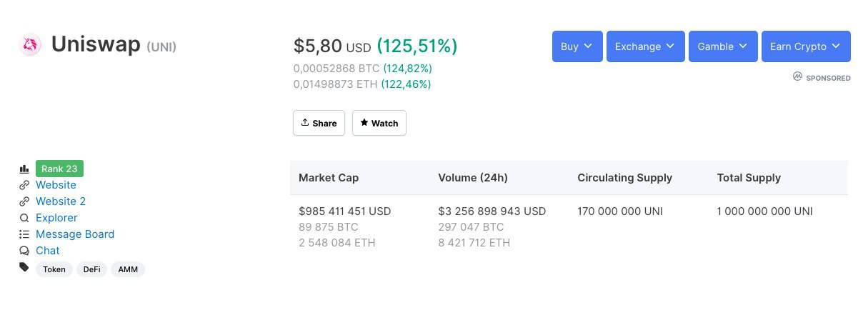The width and height of the screenshot is (868, 320).
Task: Open the Gamble dropdown
Action: [x=722, y=46]
